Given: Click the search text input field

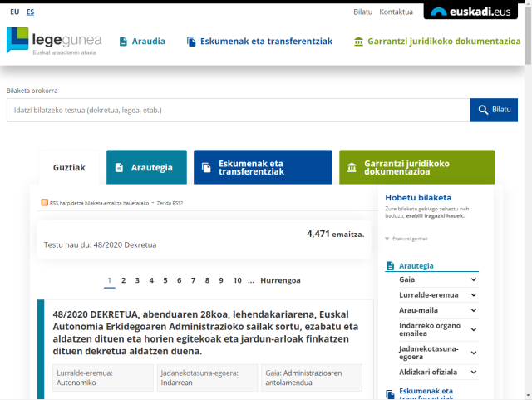Looking at the screenshot, I should [x=238, y=110].
